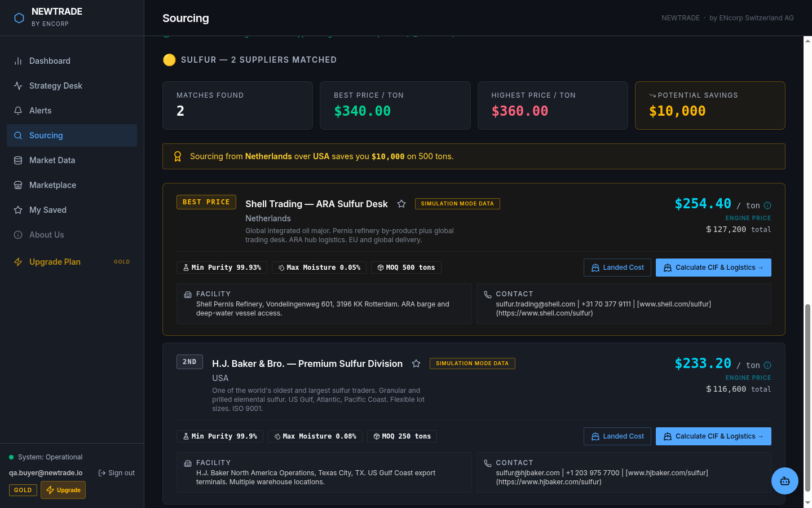
Task: Click the My Saved star icon
Action: pyautogui.click(x=18, y=210)
